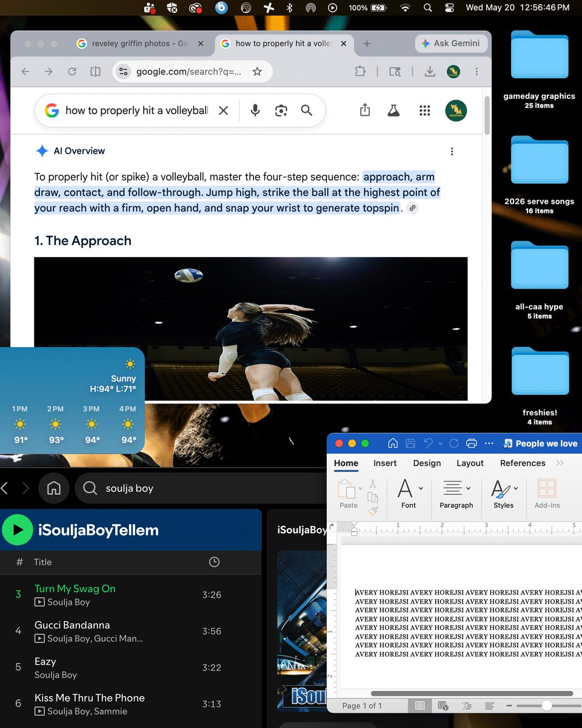Click the Chrome reload icon
This screenshot has width=582, height=728.
pyautogui.click(x=72, y=72)
